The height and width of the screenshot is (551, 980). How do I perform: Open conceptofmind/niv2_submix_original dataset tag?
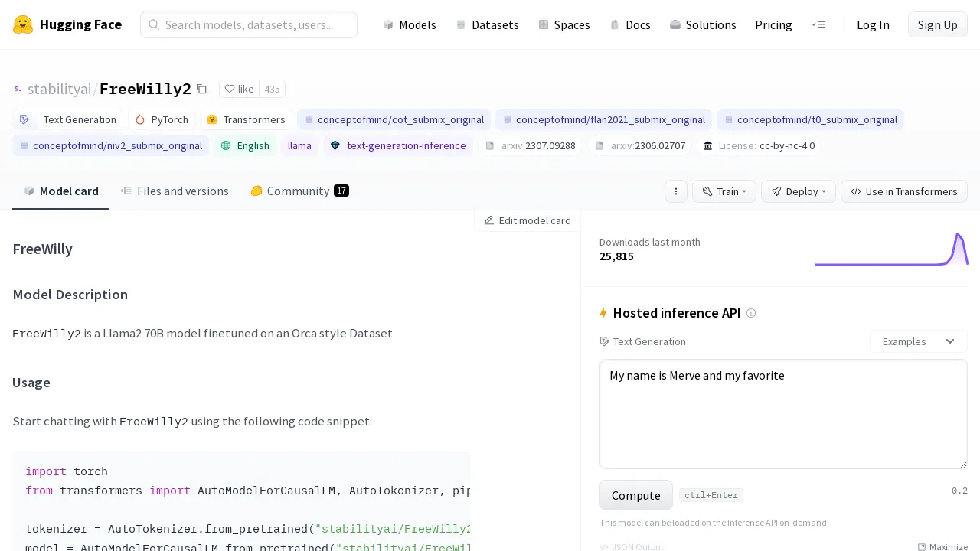click(x=111, y=145)
